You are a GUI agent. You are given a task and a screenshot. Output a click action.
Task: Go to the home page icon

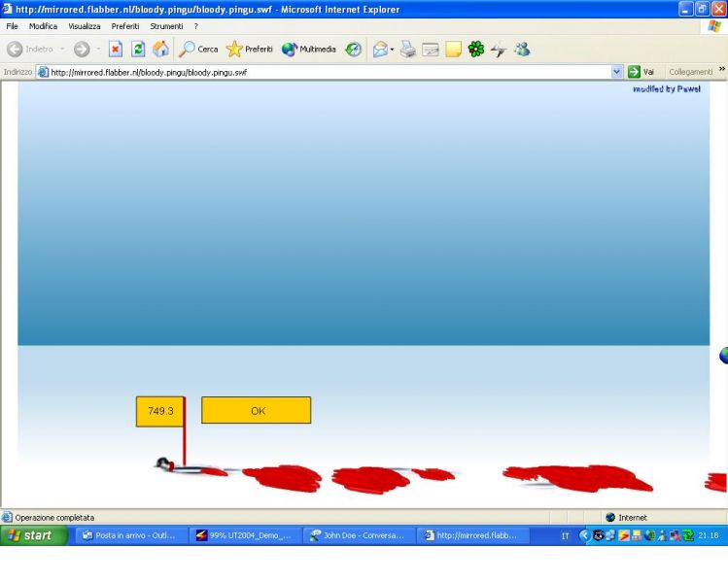click(x=160, y=50)
